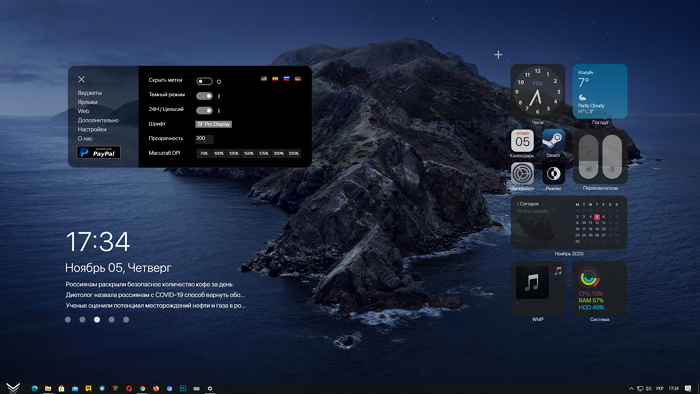Set DPI scale to 200%
Image resolution: width=700 pixels, height=394 pixels.
click(x=279, y=153)
